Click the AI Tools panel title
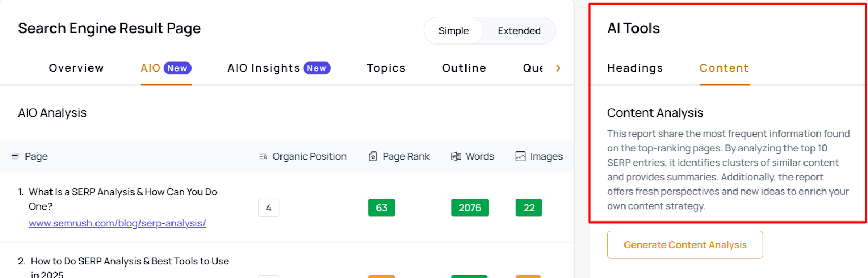The width and height of the screenshot is (868, 278). (x=634, y=28)
